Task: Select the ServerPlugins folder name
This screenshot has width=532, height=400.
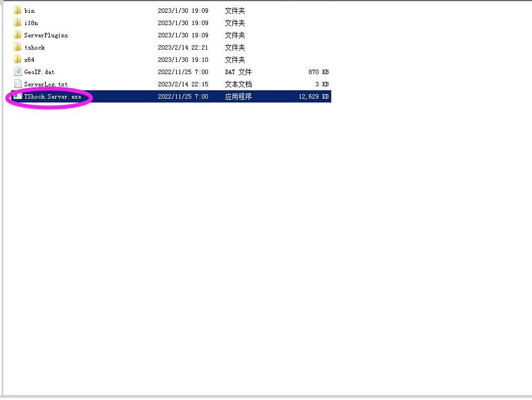Action: pos(46,35)
